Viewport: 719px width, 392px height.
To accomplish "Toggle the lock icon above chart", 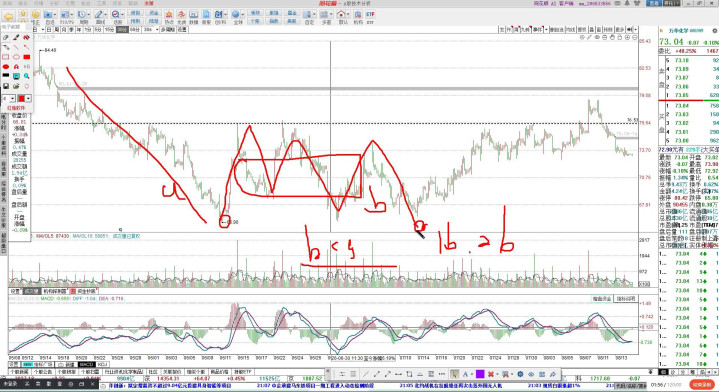I will tap(619, 37).
